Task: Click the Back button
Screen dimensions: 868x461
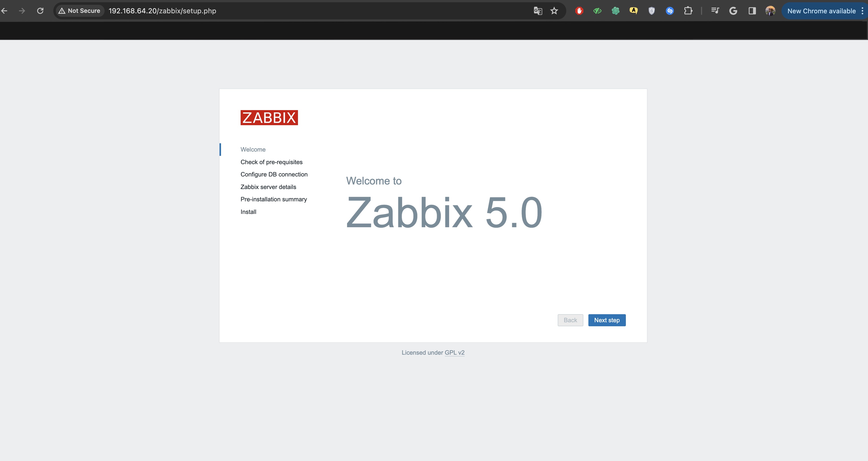Action: tap(571, 320)
